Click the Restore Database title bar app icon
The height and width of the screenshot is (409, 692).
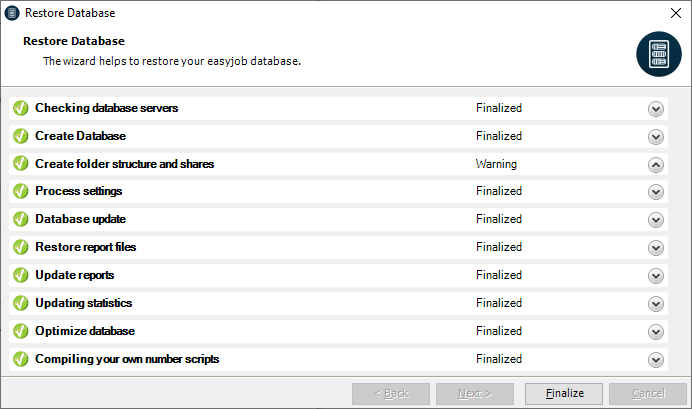tap(12, 14)
